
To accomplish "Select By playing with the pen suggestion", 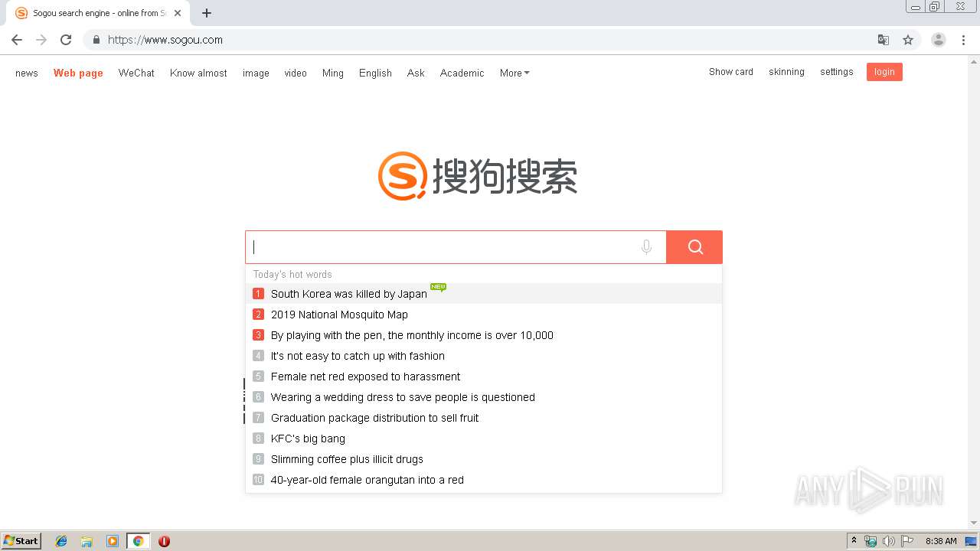I will (483, 335).
